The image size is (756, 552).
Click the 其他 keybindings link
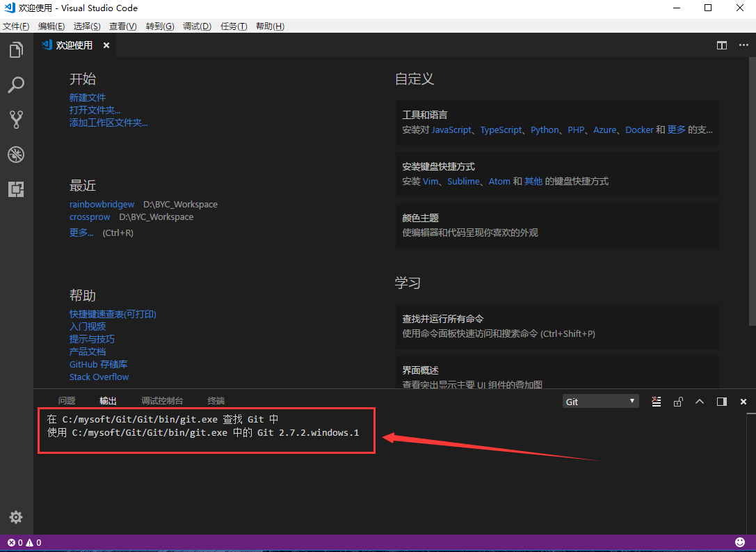click(x=533, y=182)
